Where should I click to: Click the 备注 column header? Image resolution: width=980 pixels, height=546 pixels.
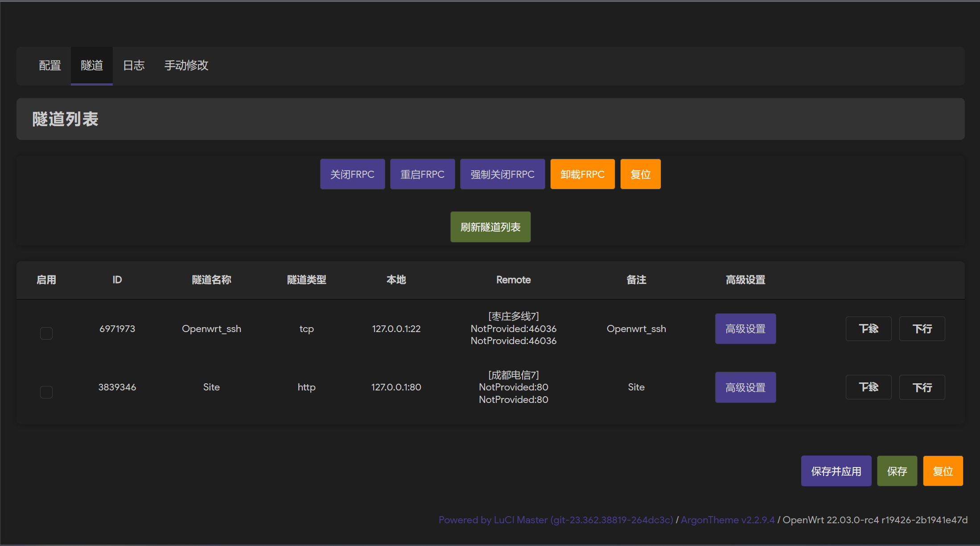point(636,280)
